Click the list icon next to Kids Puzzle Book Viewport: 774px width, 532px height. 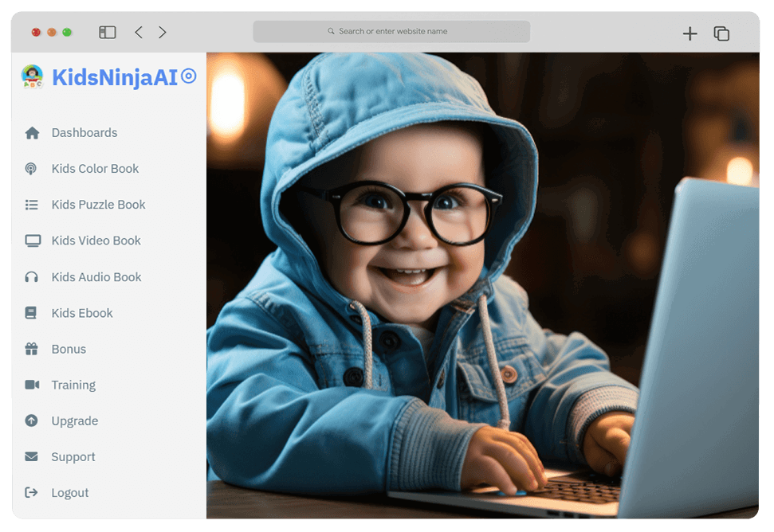32,205
